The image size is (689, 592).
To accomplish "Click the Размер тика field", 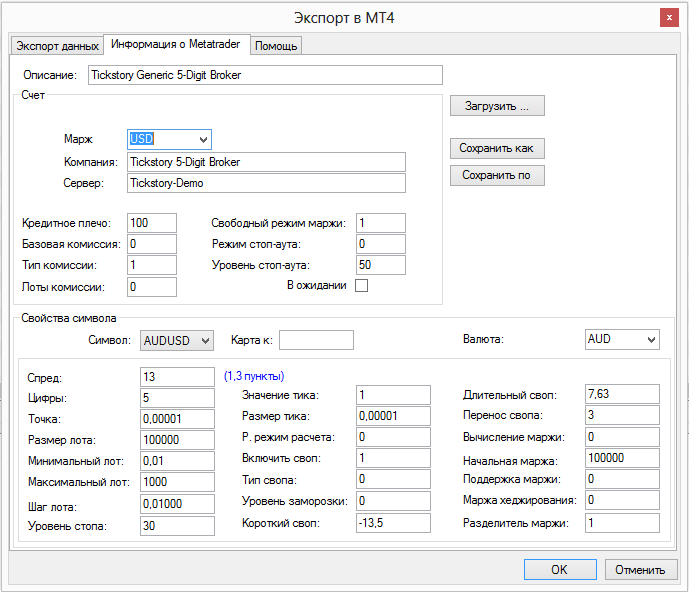I will [393, 416].
